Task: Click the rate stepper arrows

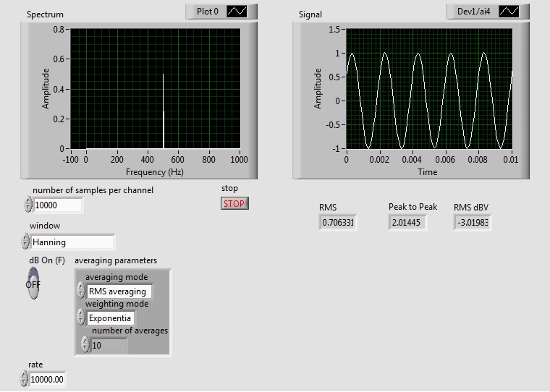Action: [25, 379]
